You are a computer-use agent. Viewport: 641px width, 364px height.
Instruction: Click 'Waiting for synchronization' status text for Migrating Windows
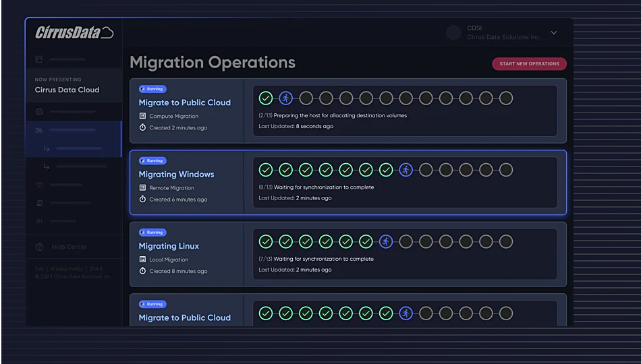(x=324, y=187)
